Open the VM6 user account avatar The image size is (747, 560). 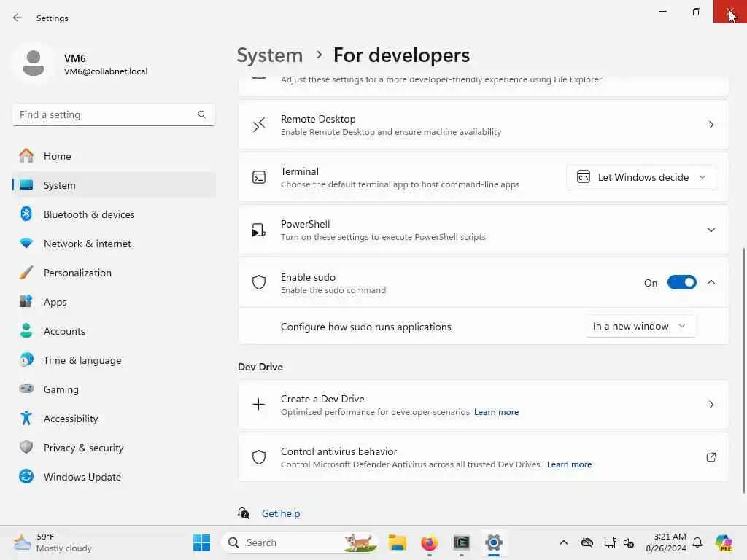point(34,63)
